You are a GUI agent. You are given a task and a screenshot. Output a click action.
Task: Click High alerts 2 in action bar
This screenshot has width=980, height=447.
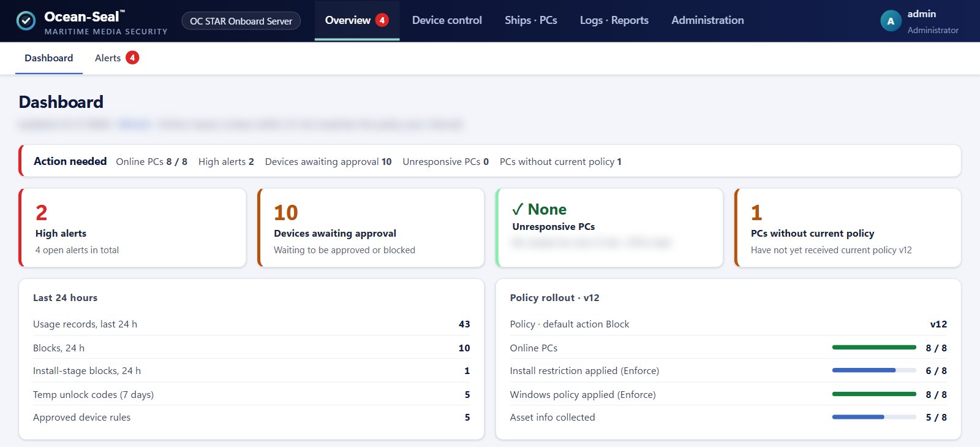click(226, 162)
